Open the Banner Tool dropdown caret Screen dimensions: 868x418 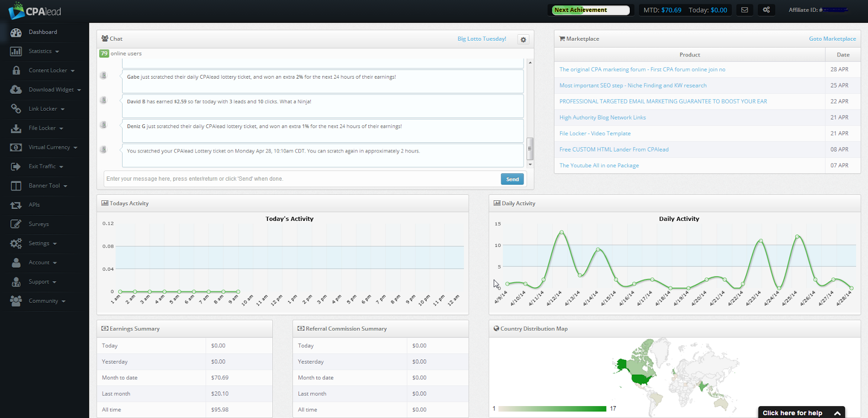[66, 186]
